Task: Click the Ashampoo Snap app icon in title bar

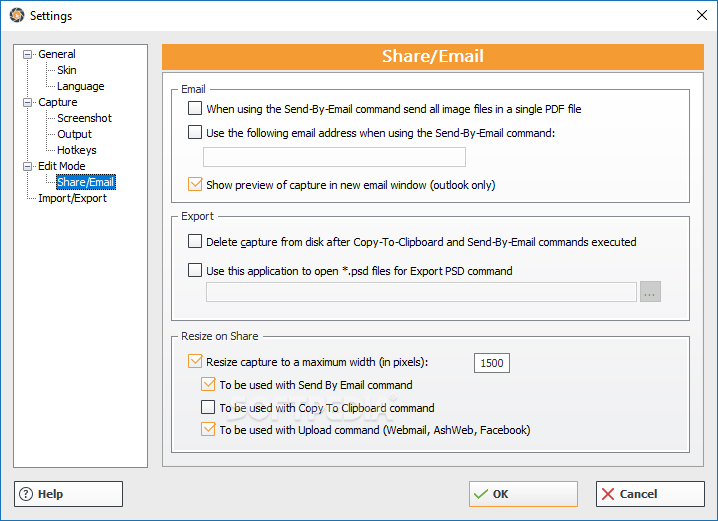Action: [x=17, y=15]
